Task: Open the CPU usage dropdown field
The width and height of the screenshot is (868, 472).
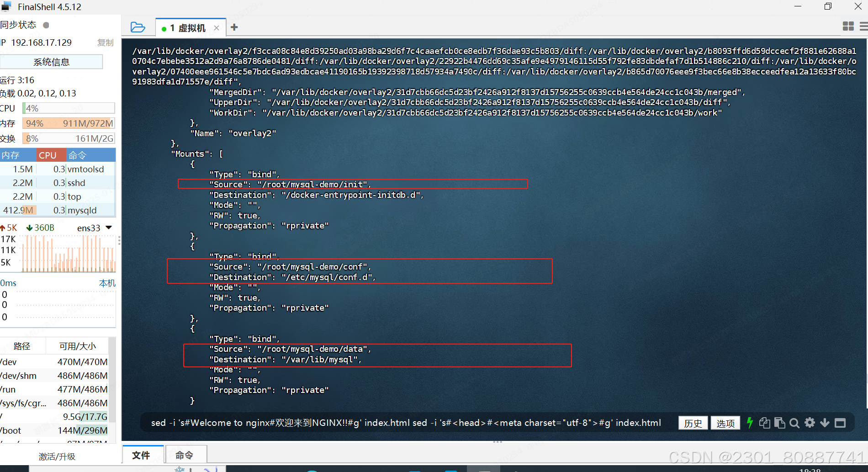Action: point(69,108)
